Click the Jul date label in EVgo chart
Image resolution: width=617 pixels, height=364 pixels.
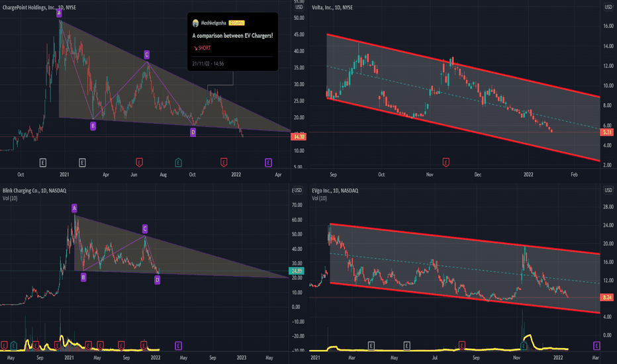(x=435, y=357)
